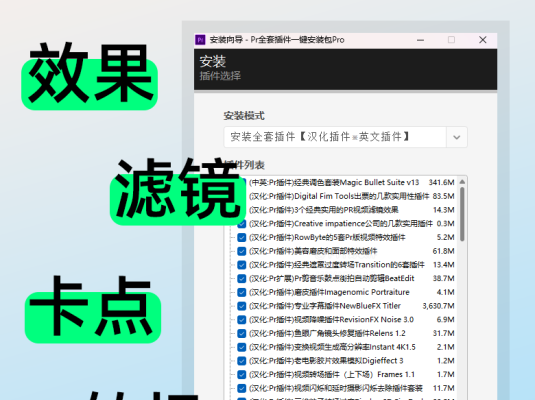Image resolution: width=535 pixels, height=400 pixels.
Task: Click the 效果 green label
Action: click(89, 77)
